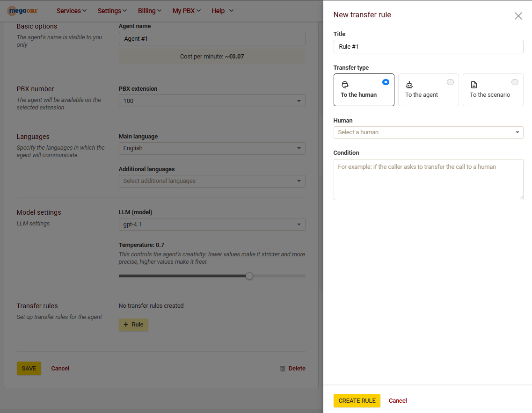Close the New transfer rule panel
The height and width of the screenshot is (413, 532).
coord(518,16)
